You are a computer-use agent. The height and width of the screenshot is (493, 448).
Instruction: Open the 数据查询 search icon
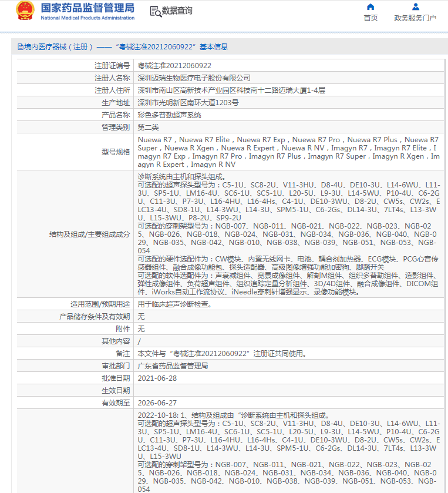(x=156, y=11)
